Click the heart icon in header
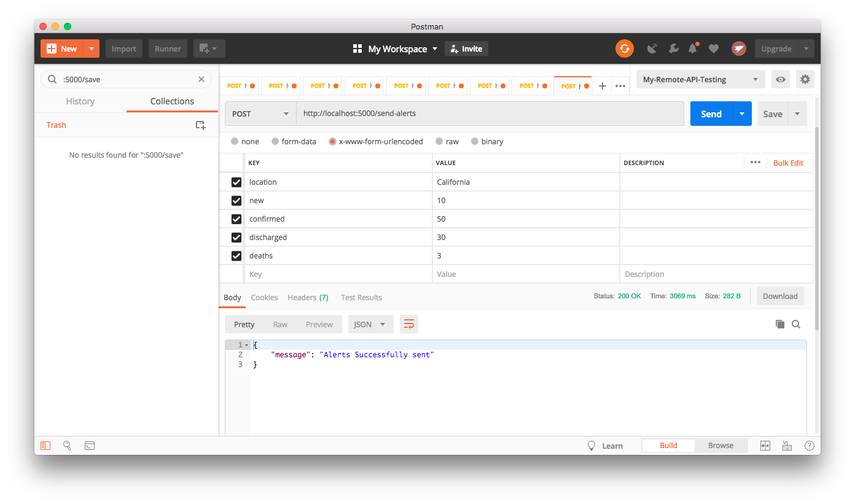 [713, 48]
